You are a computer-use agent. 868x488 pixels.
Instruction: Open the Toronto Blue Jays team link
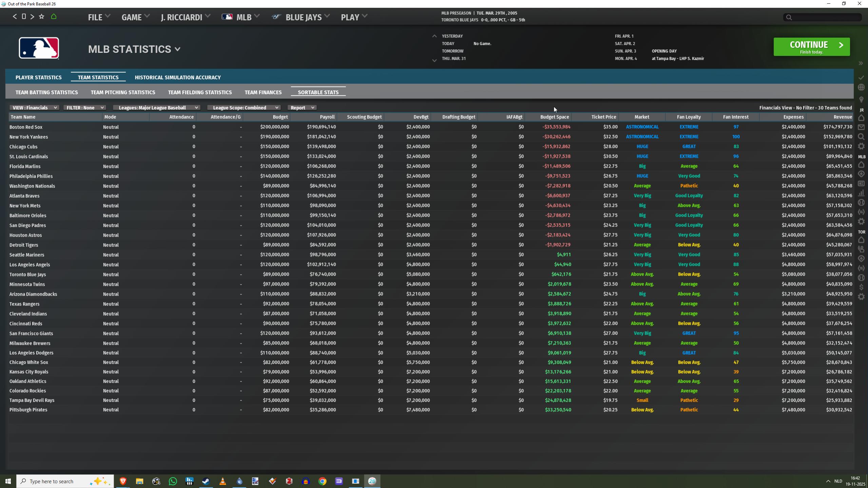(x=27, y=274)
